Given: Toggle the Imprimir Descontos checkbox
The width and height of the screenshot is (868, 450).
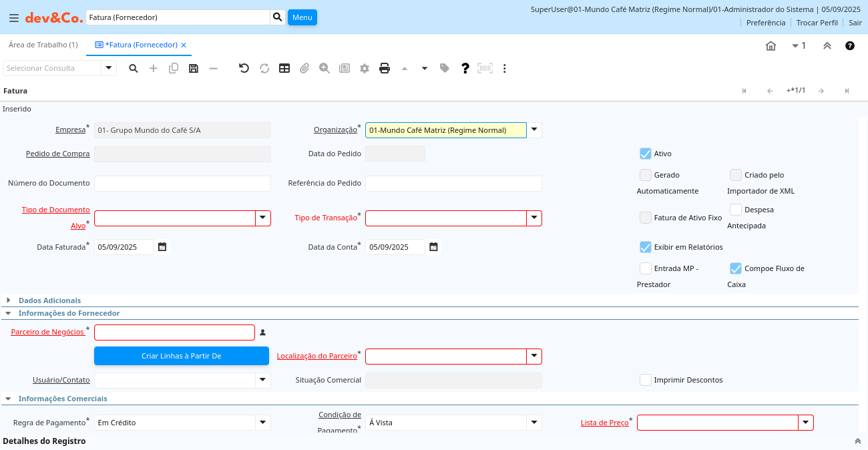Looking at the screenshot, I should (646, 380).
